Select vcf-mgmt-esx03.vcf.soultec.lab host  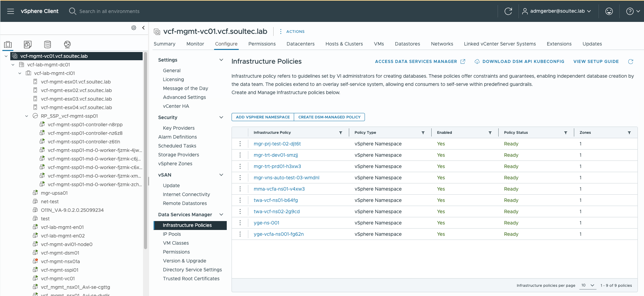click(x=76, y=99)
